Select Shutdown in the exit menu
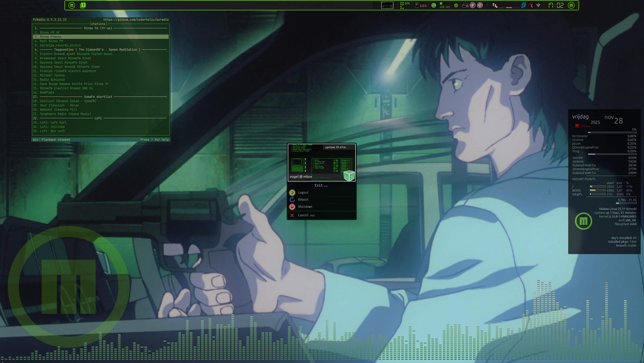This screenshot has width=644, height=363. 305,207
